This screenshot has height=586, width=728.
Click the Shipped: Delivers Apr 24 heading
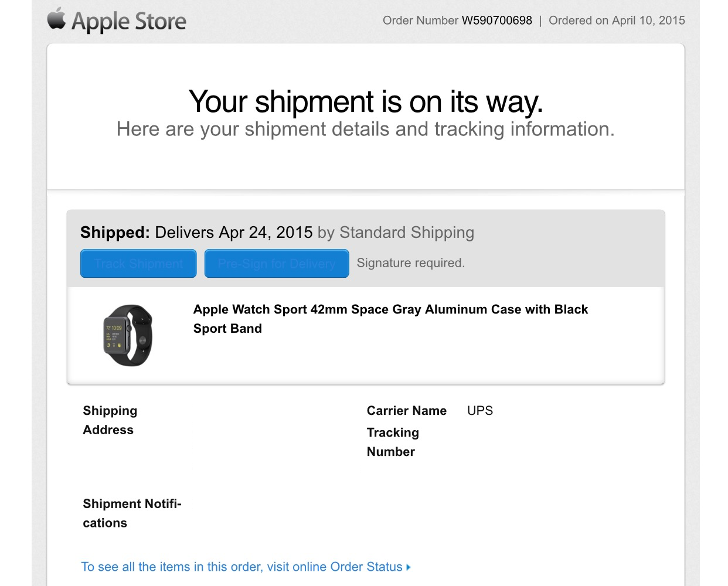[196, 233]
